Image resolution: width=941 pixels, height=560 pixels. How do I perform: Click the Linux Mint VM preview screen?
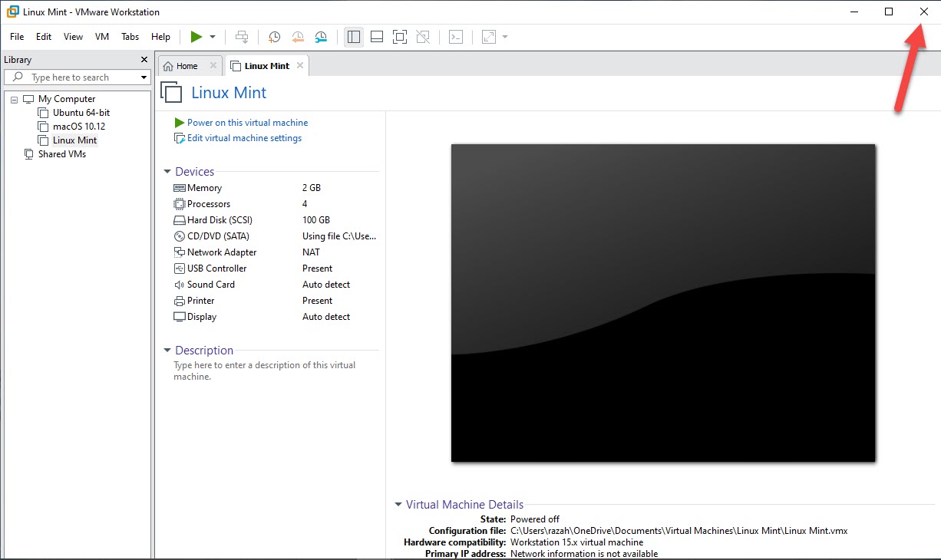click(662, 303)
